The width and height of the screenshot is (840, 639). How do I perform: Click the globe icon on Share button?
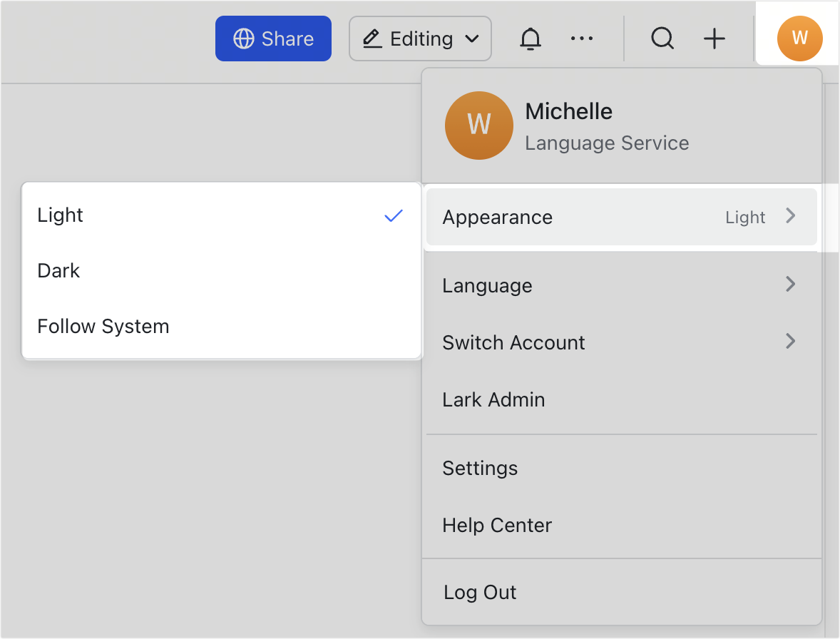pos(244,39)
